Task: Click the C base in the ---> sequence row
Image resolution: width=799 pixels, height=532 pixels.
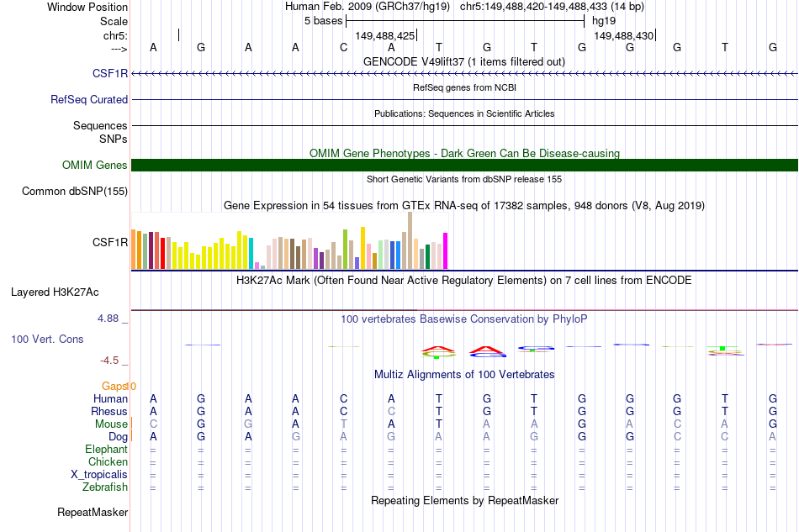Action: (x=343, y=47)
